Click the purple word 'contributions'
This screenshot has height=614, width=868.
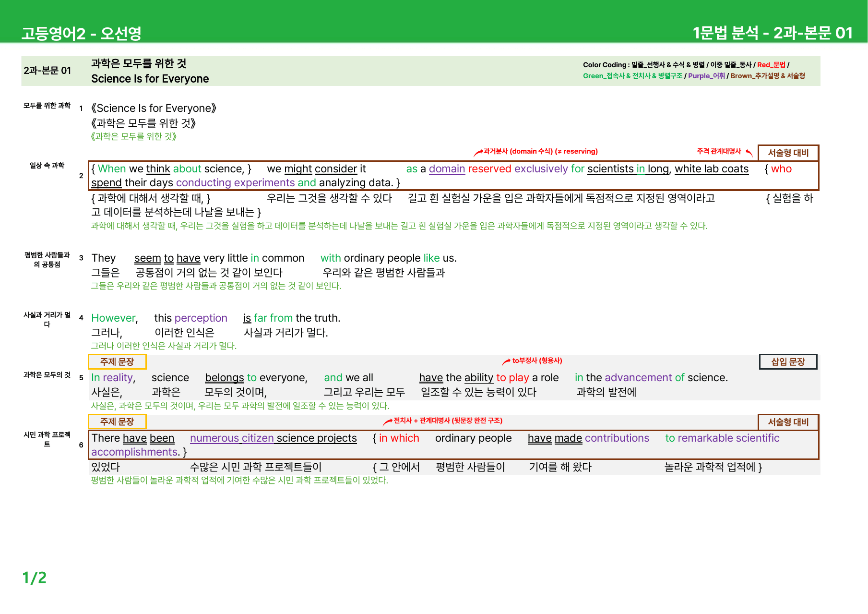[x=617, y=438]
